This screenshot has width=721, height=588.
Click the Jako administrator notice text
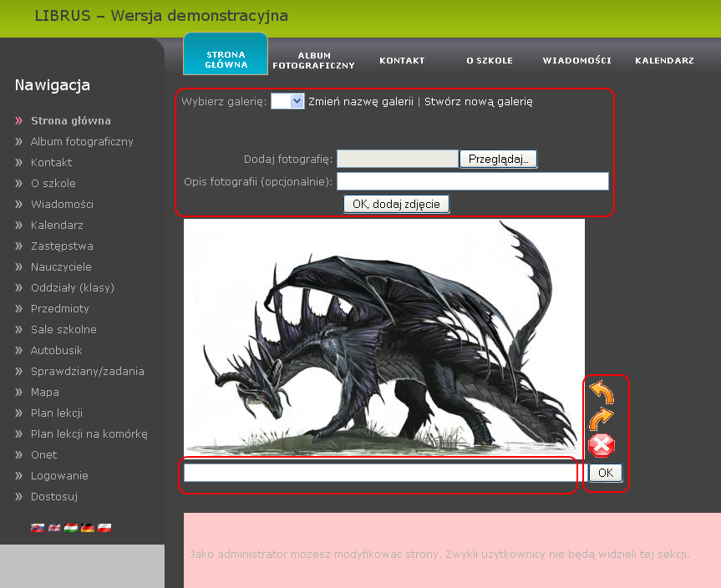click(x=440, y=555)
